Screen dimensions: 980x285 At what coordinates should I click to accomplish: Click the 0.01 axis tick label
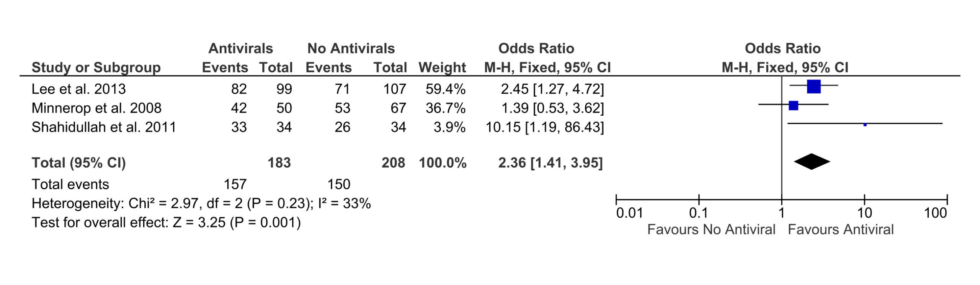tap(629, 213)
